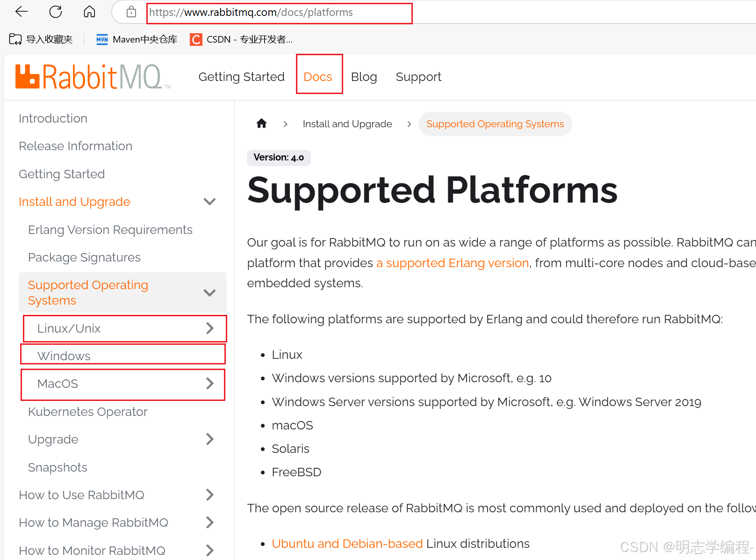Open How to Monitor RabbitMQ section
The width and height of the screenshot is (756, 560).
(92, 551)
